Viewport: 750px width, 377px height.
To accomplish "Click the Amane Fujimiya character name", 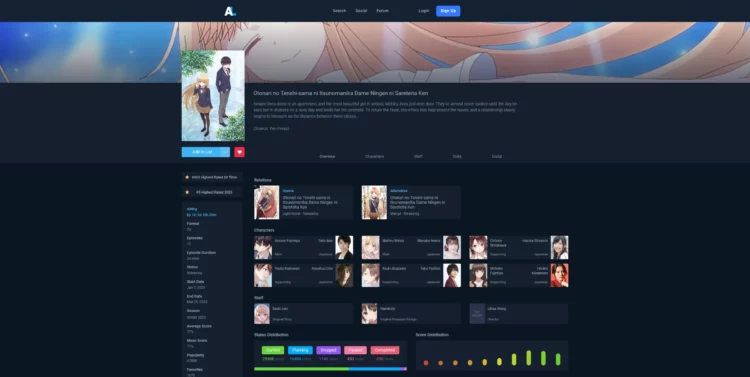I will pyautogui.click(x=287, y=241).
